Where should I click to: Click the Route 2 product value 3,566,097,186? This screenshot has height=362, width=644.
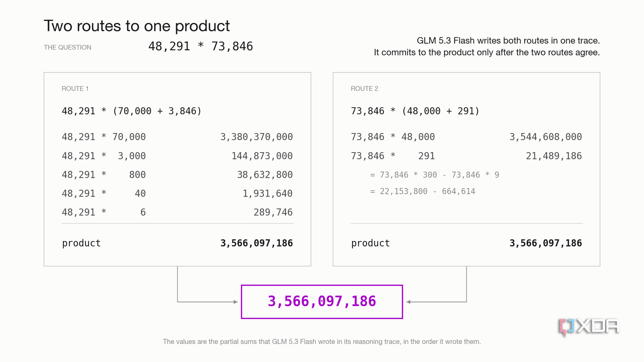[546, 243]
